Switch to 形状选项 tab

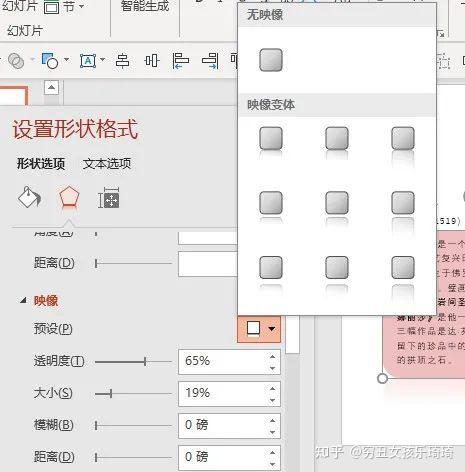point(41,164)
